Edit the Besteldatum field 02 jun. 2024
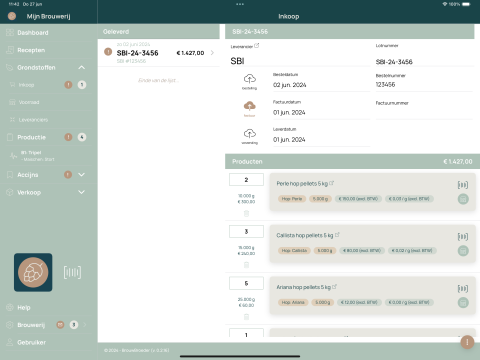480x360 pixels. [321, 85]
